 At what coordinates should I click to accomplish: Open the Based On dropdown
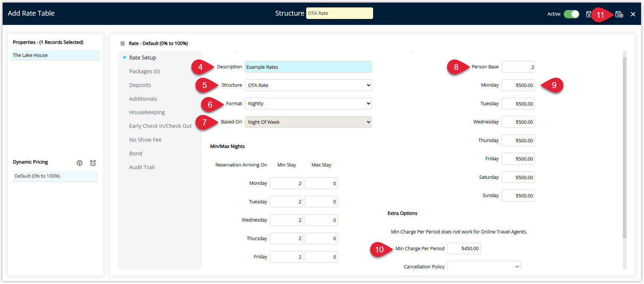pos(308,122)
